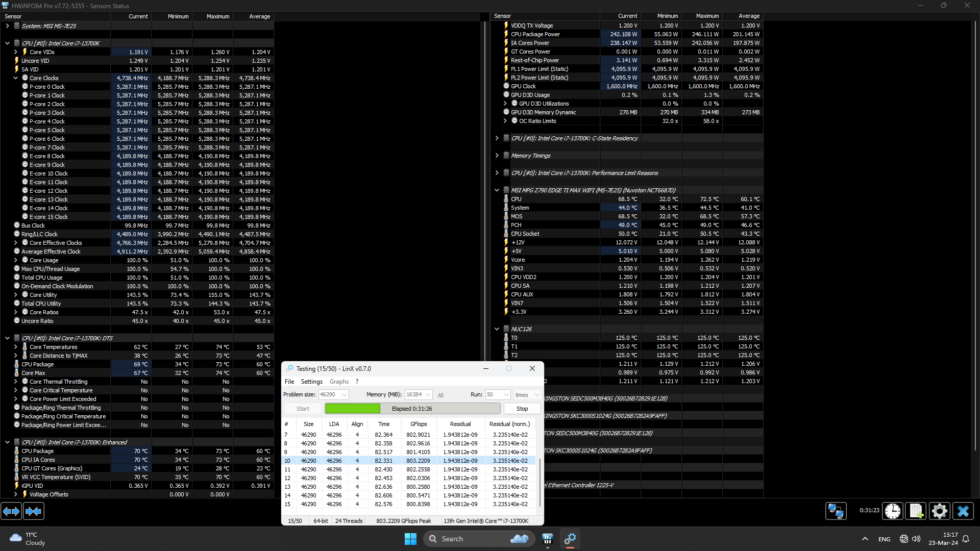Image resolution: width=980 pixels, height=551 pixels.
Task: Start logging with the log file icon
Action: click(916, 511)
